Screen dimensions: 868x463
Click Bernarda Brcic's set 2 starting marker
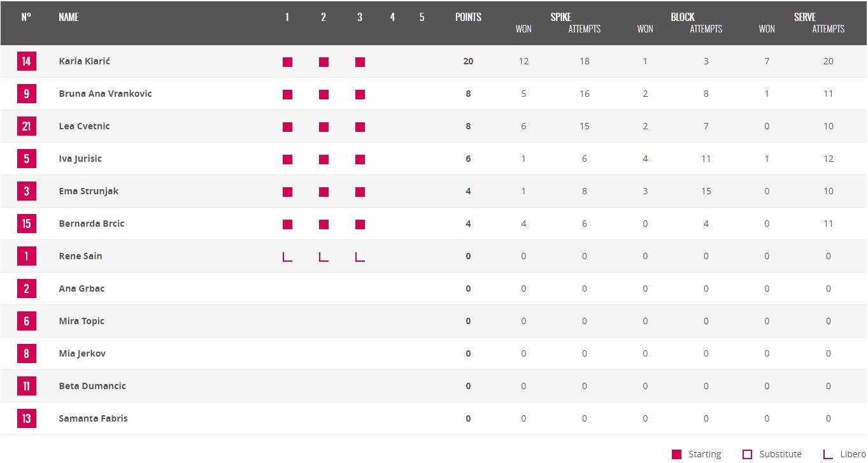tap(324, 224)
